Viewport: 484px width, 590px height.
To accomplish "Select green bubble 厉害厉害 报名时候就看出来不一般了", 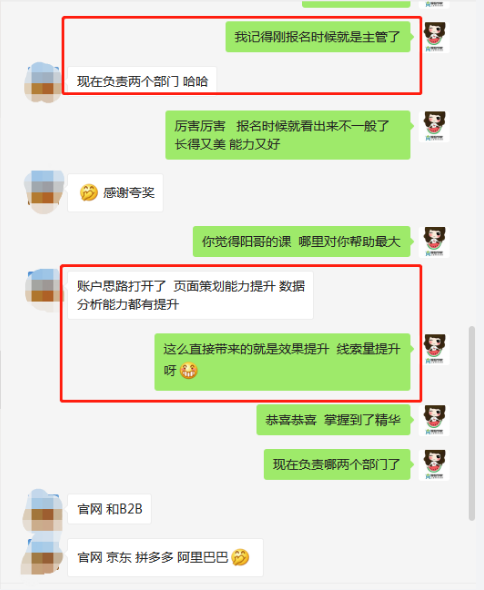I will coord(288,135).
